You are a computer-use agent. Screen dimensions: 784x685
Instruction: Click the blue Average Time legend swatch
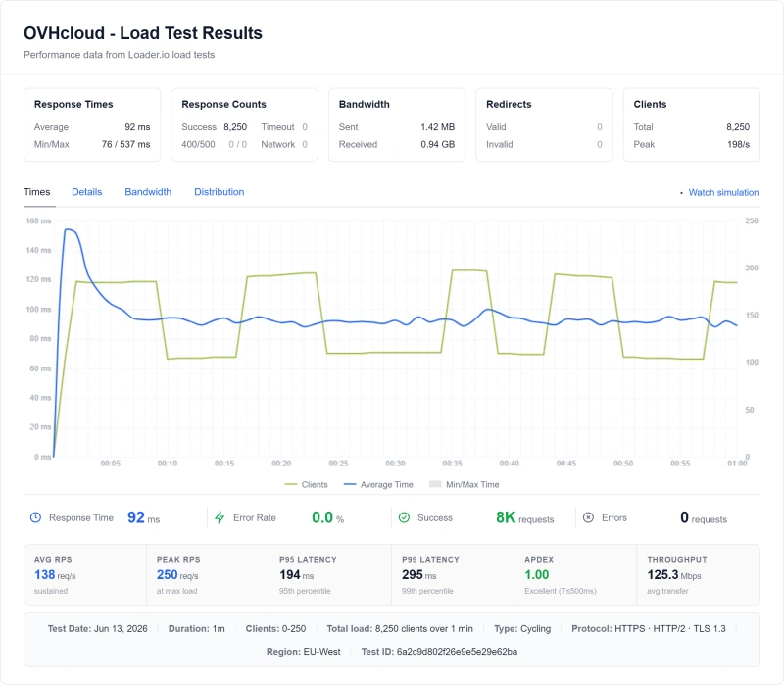(350, 484)
